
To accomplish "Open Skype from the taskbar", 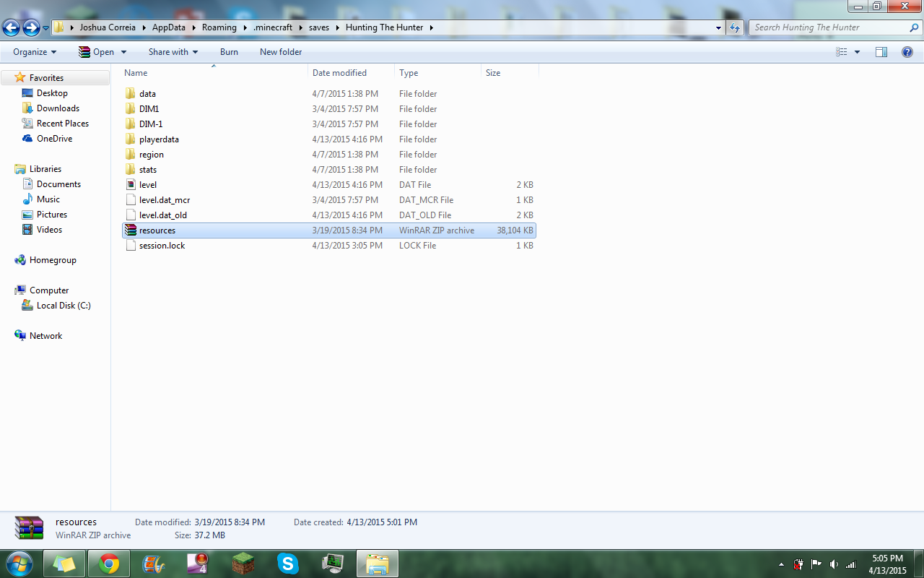I will click(288, 564).
